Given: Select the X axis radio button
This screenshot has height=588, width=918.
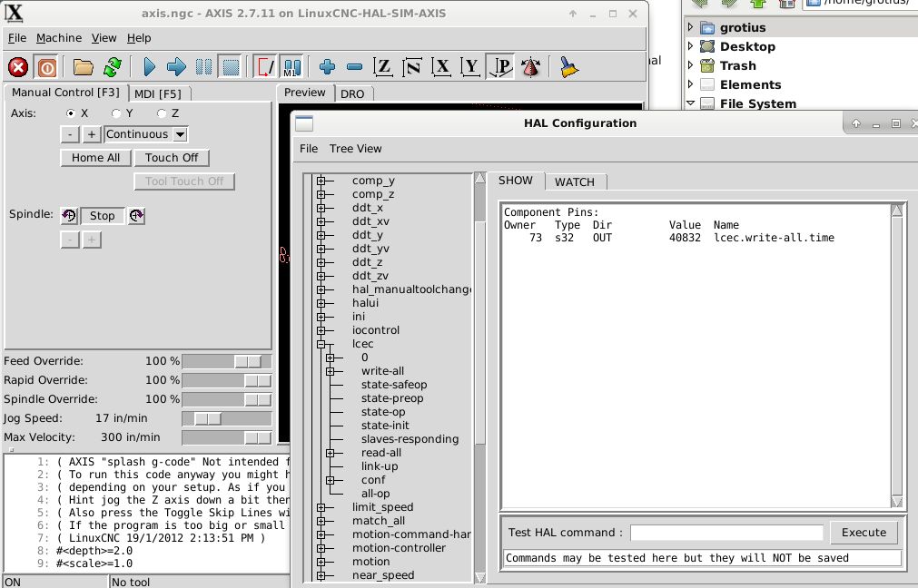Looking at the screenshot, I should click(71, 113).
